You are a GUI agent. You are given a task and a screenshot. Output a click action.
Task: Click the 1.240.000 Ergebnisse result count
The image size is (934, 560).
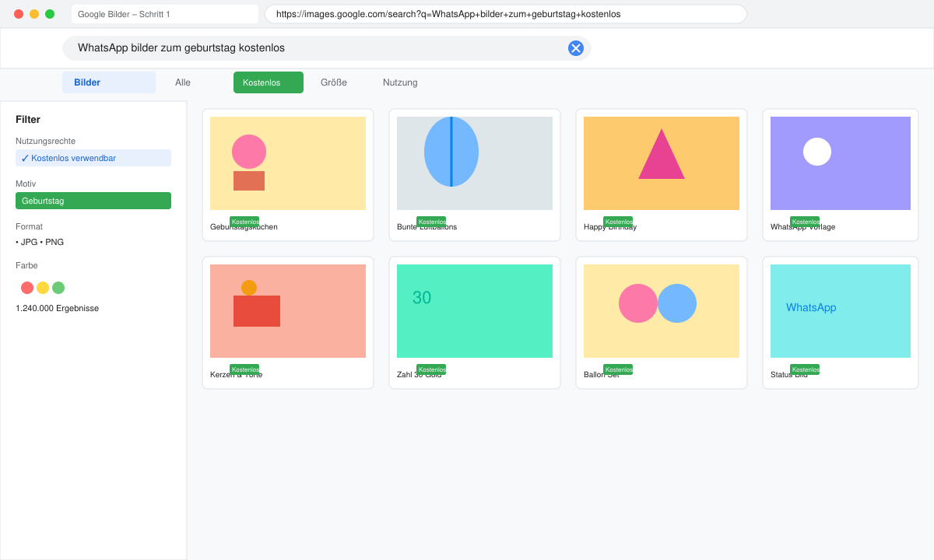click(x=57, y=308)
